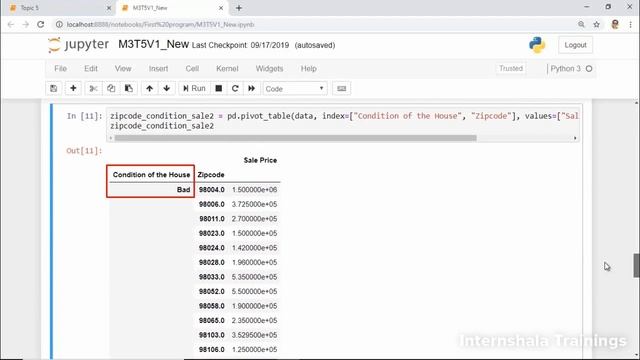The height and width of the screenshot is (360, 640).
Task: Open the Chrome three-dot menu
Action: tap(631, 24)
